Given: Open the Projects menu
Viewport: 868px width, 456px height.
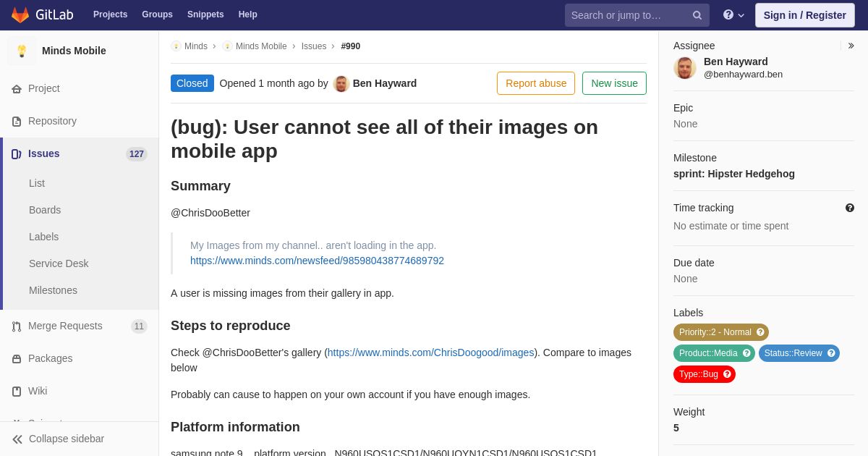Looking at the screenshot, I should 110,14.
